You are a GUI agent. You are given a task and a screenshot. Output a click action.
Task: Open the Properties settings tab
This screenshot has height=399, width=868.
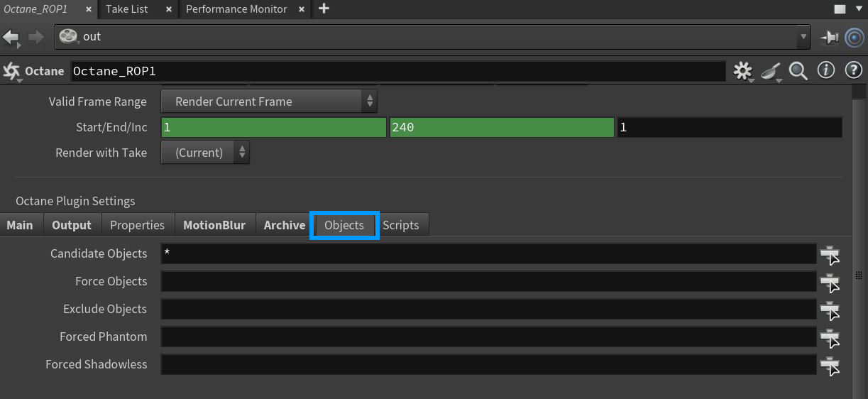(137, 225)
